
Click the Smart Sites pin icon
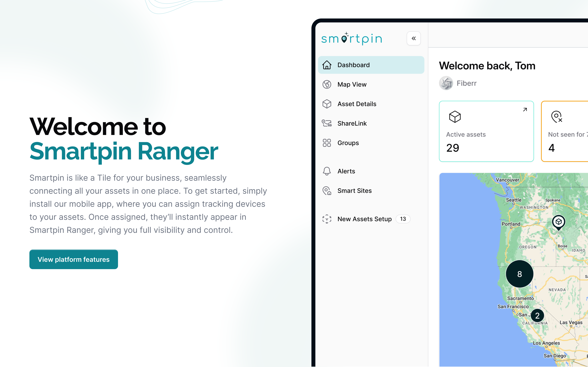click(x=327, y=191)
